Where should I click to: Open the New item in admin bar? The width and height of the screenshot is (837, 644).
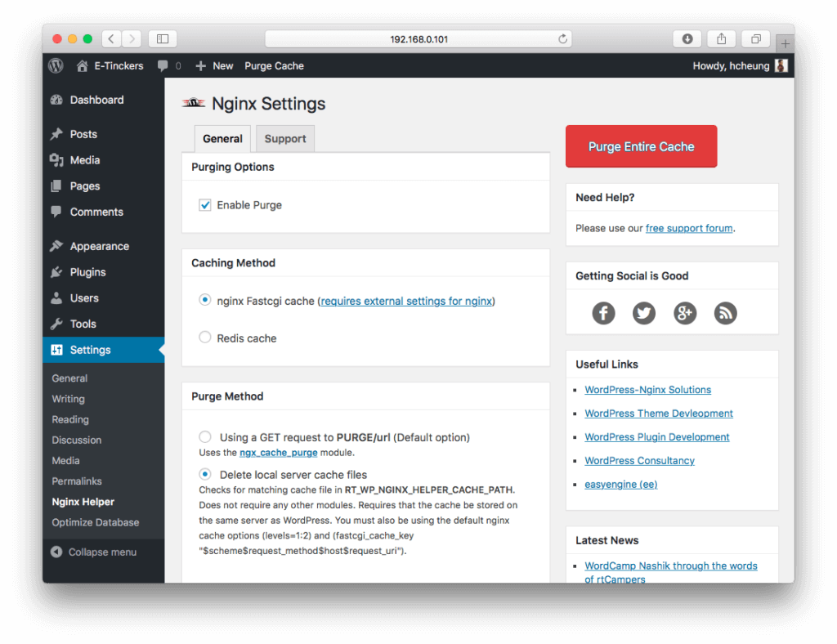[x=214, y=65]
